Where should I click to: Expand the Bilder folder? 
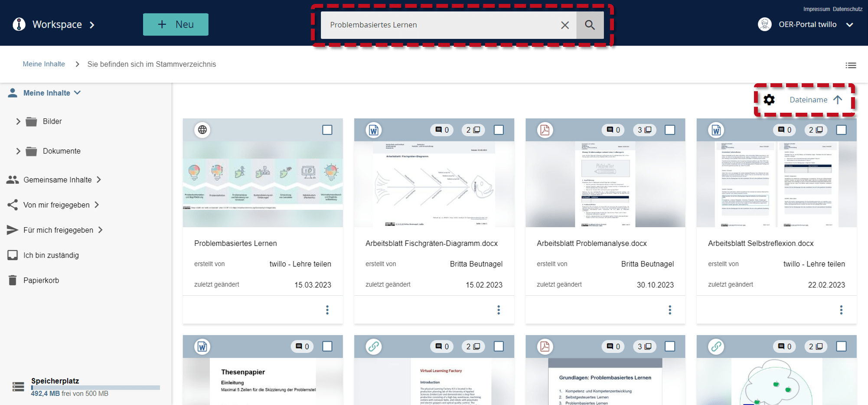[18, 122]
